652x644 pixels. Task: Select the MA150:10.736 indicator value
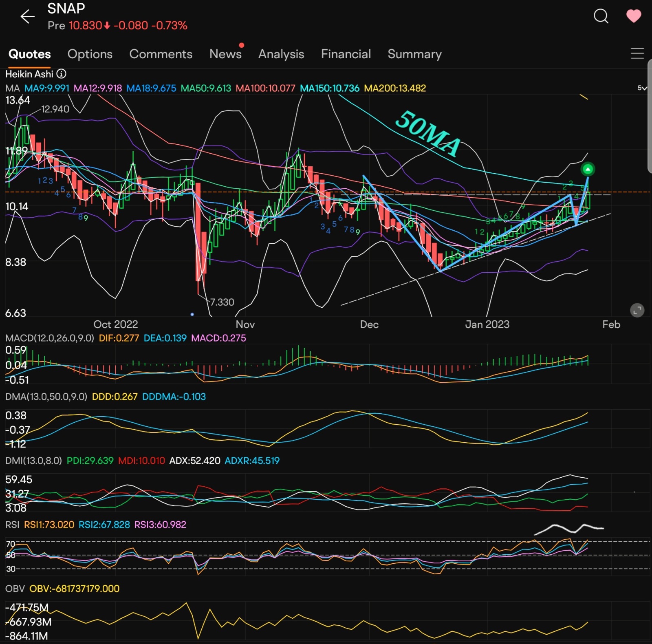coord(330,88)
